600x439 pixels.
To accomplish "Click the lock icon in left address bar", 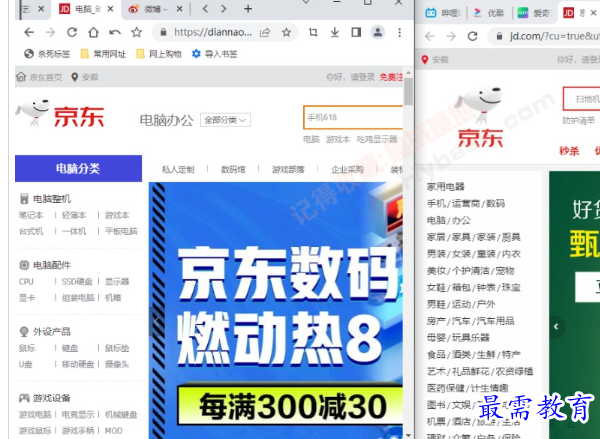I will point(163,33).
